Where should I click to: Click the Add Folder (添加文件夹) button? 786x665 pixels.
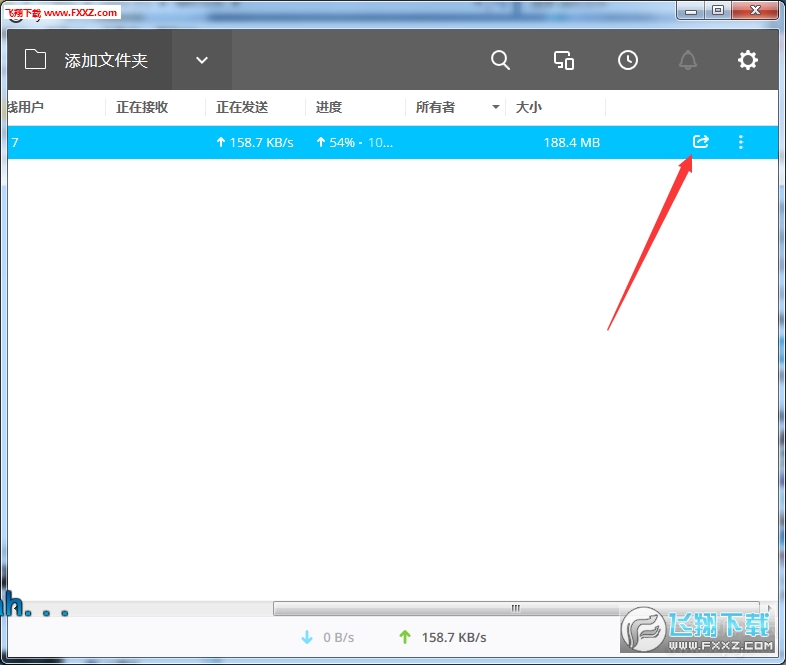tap(89, 60)
